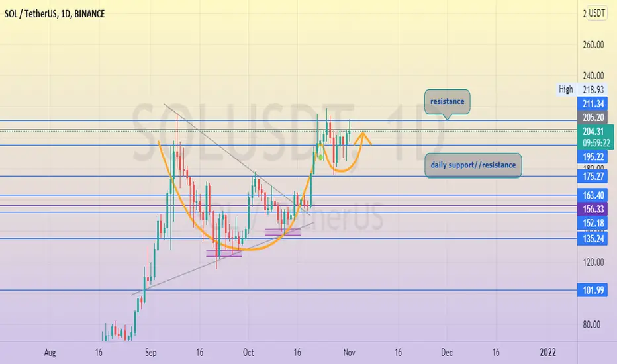
Task: Click the Dec date on time axis
Action: (447, 353)
